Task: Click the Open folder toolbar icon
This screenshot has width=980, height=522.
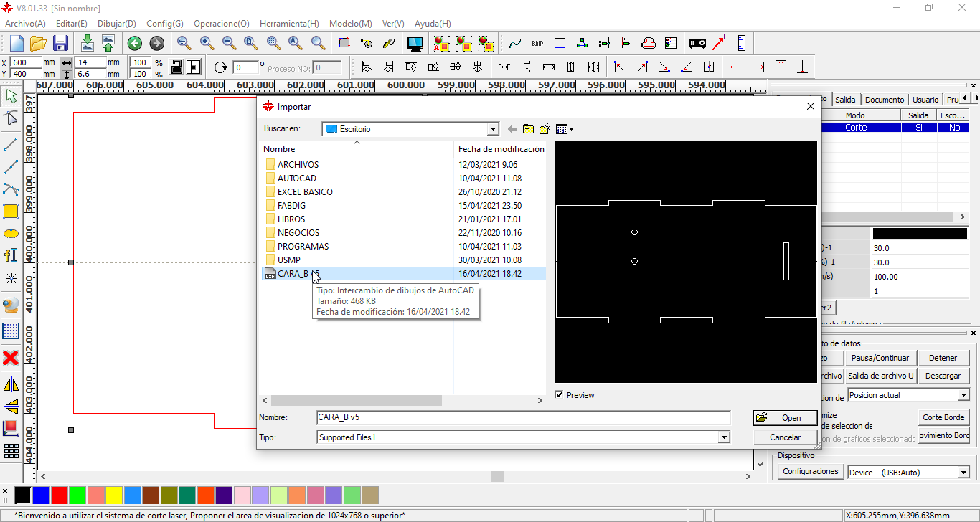Action: (x=38, y=43)
